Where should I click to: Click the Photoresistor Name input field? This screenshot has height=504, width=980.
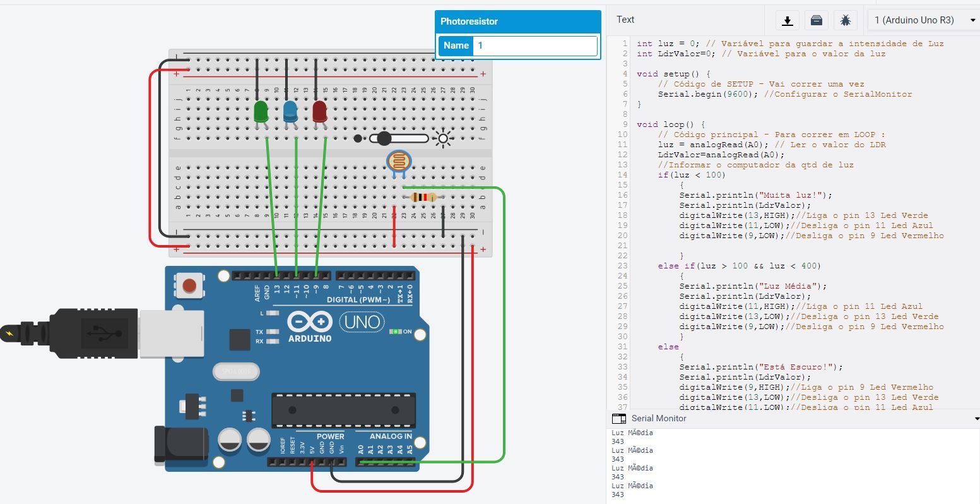pyautogui.click(x=535, y=45)
